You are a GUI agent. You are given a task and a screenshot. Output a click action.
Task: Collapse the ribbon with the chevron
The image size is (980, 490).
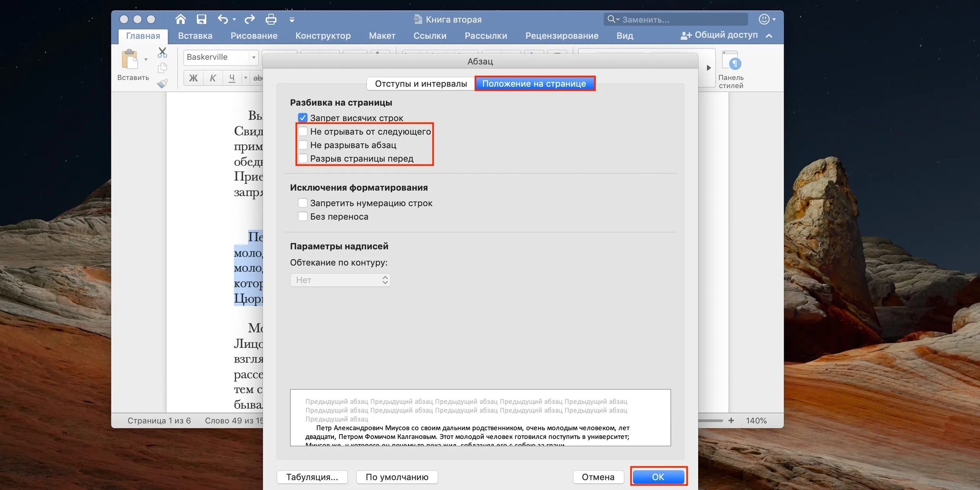pos(769,36)
